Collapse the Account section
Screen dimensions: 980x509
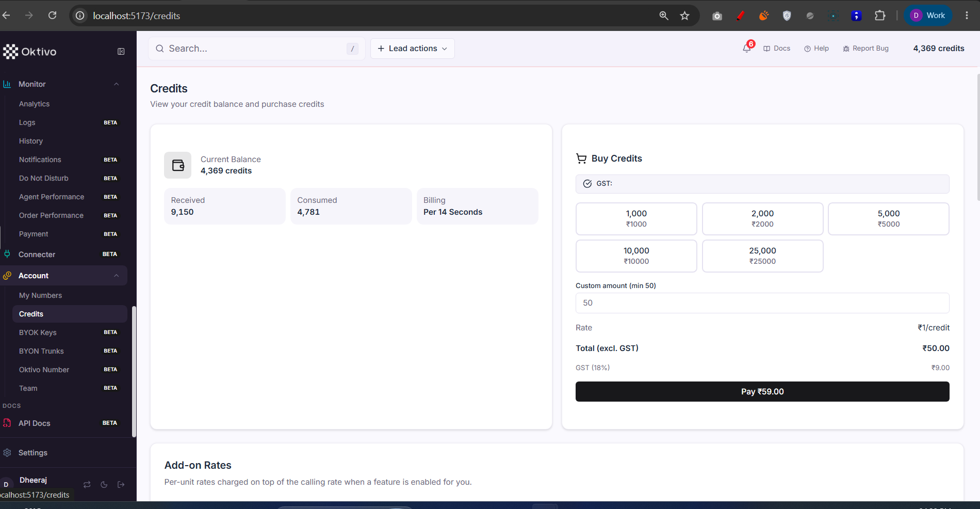click(116, 276)
